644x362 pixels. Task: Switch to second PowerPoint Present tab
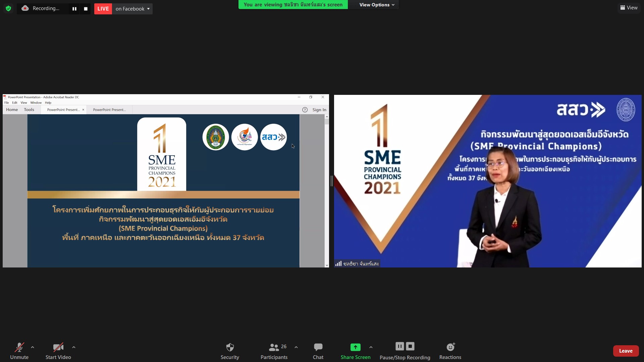(x=109, y=110)
